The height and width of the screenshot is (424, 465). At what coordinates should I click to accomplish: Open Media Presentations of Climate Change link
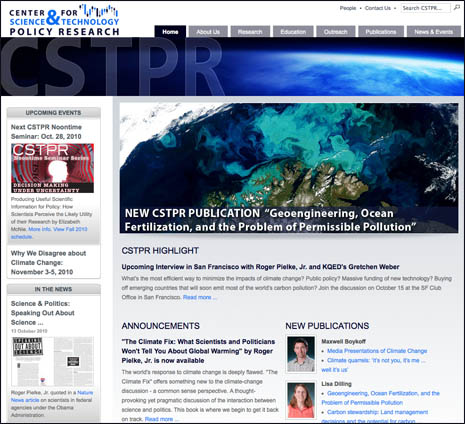click(x=377, y=351)
